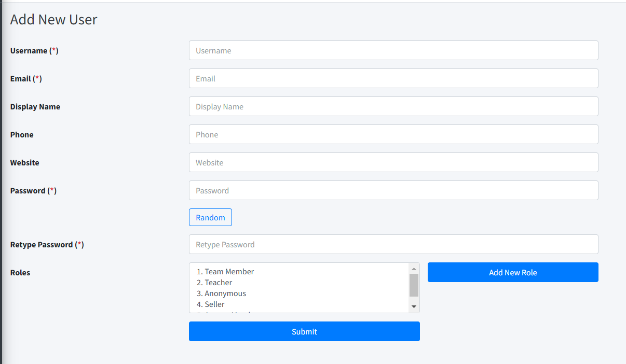Click the Roles field label
Image resolution: width=626 pixels, height=364 pixels.
20,273
